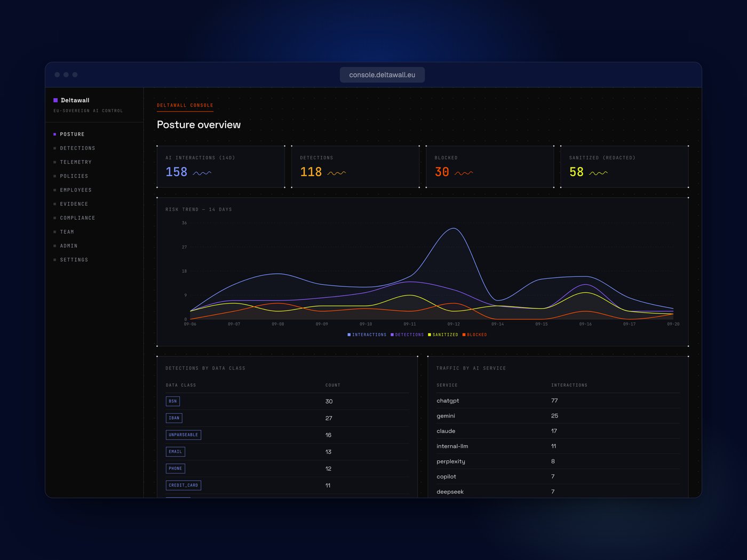This screenshot has width=747, height=560.
Task: Select the deepseek service row
Action: tap(558, 492)
